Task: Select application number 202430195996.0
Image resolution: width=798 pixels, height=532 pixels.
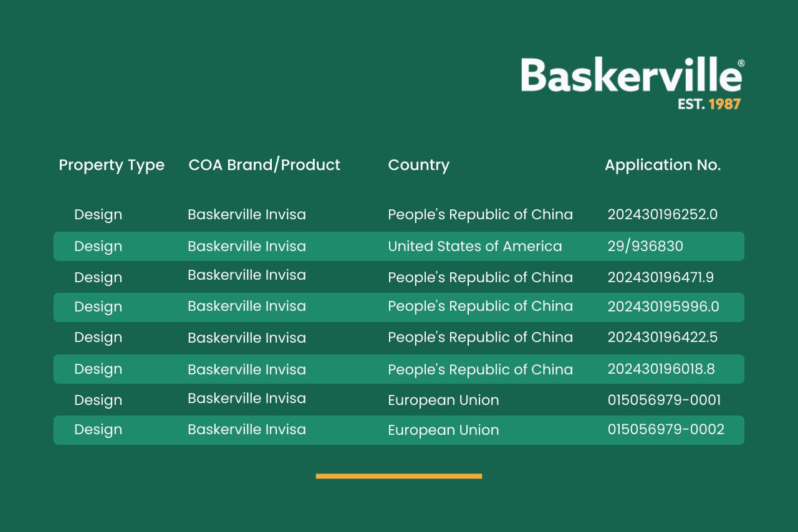Action: point(663,306)
